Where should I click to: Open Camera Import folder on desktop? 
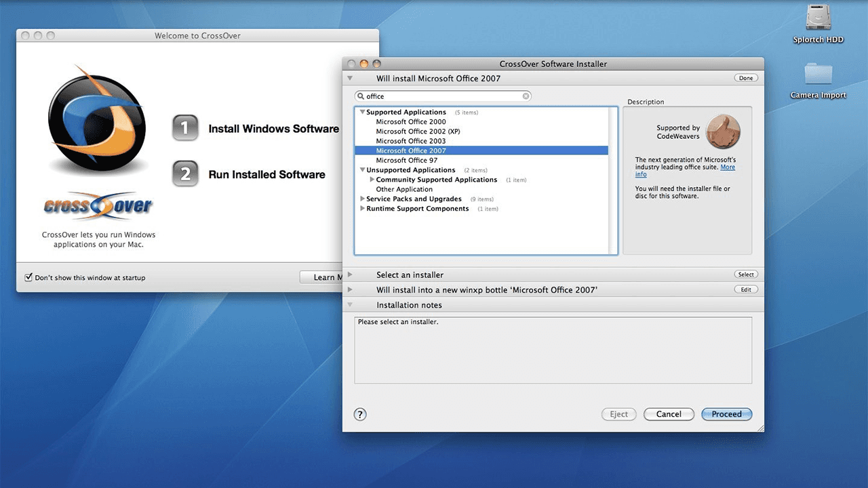pyautogui.click(x=818, y=75)
